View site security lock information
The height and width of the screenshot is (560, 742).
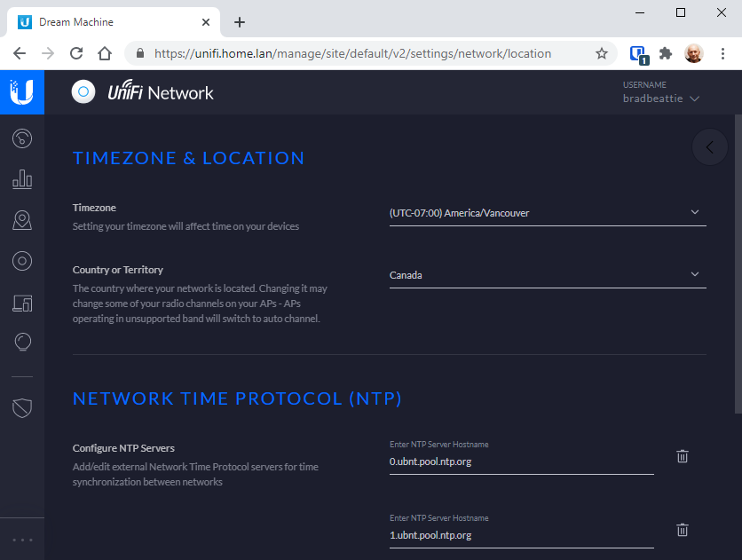point(140,53)
